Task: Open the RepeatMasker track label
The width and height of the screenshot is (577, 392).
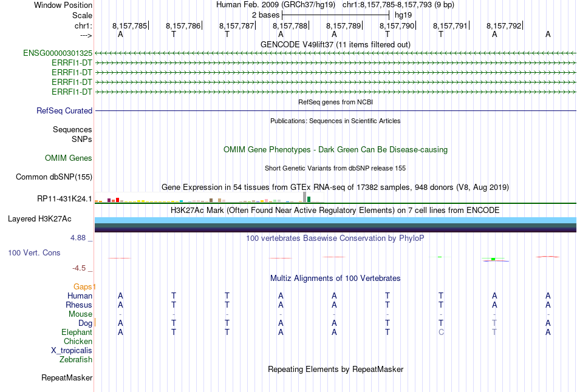Action: point(67,377)
